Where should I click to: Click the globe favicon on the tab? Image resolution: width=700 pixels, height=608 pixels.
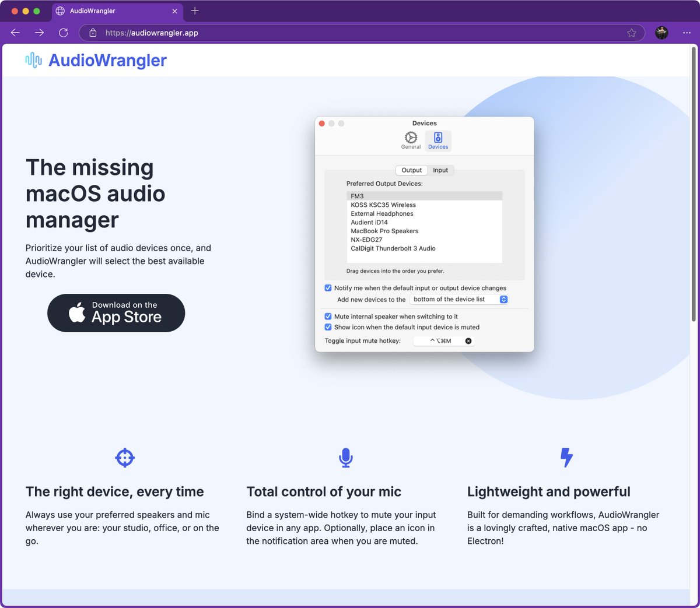click(x=60, y=11)
